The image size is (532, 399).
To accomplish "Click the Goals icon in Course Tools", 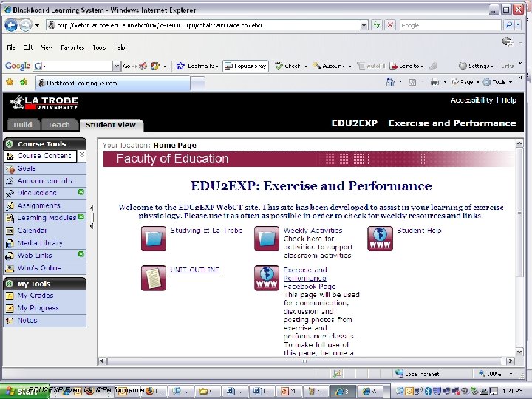I will 10,168.
